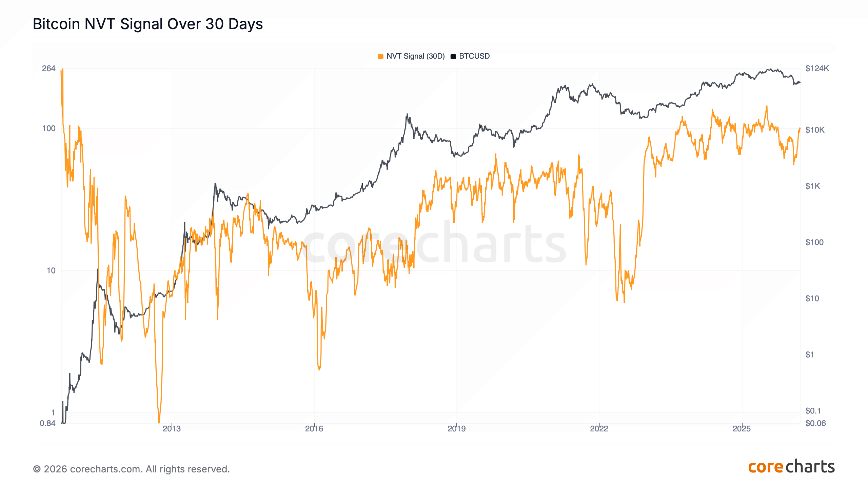
Task: Select the 2025 x-axis label
Action: (x=742, y=429)
